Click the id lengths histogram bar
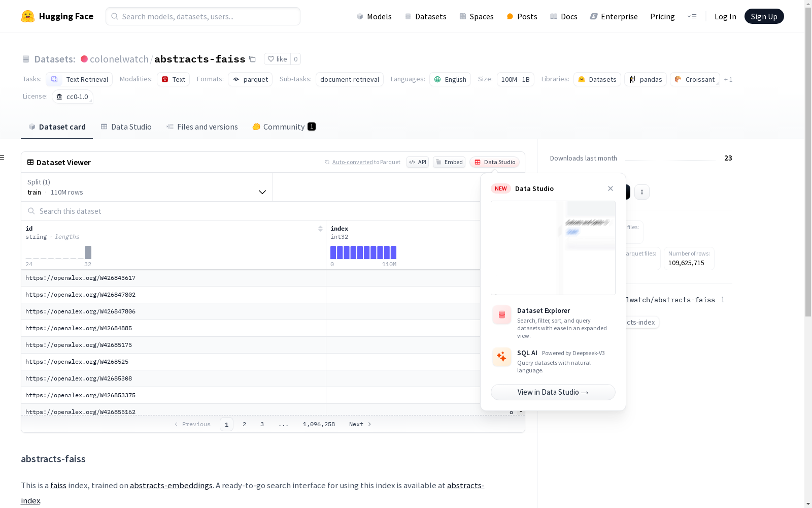812x508 pixels. (x=88, y=252)
